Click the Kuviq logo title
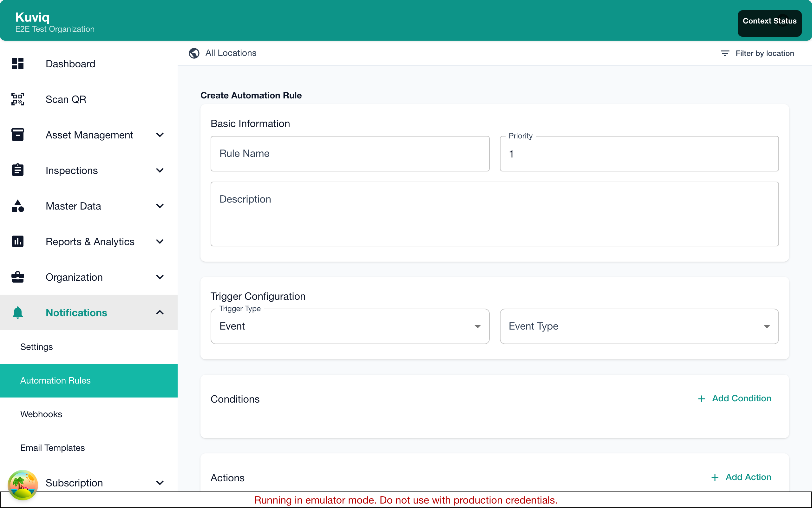 [x=32, y=17]
